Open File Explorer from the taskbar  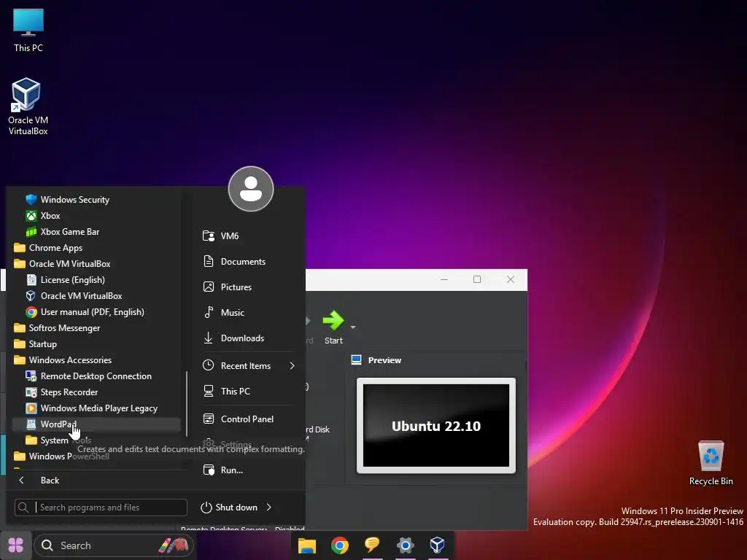click(307, 545)
